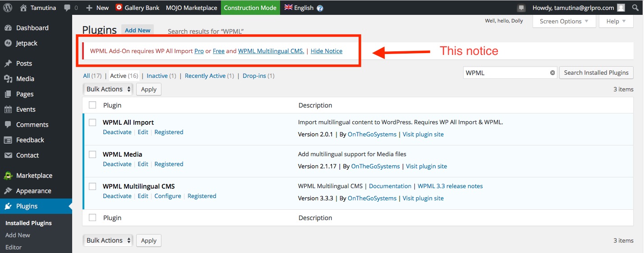Viewport: 644px width, 253px height.
Task: Toggle select-all checkbox in table footer
Action: (92, 217)
